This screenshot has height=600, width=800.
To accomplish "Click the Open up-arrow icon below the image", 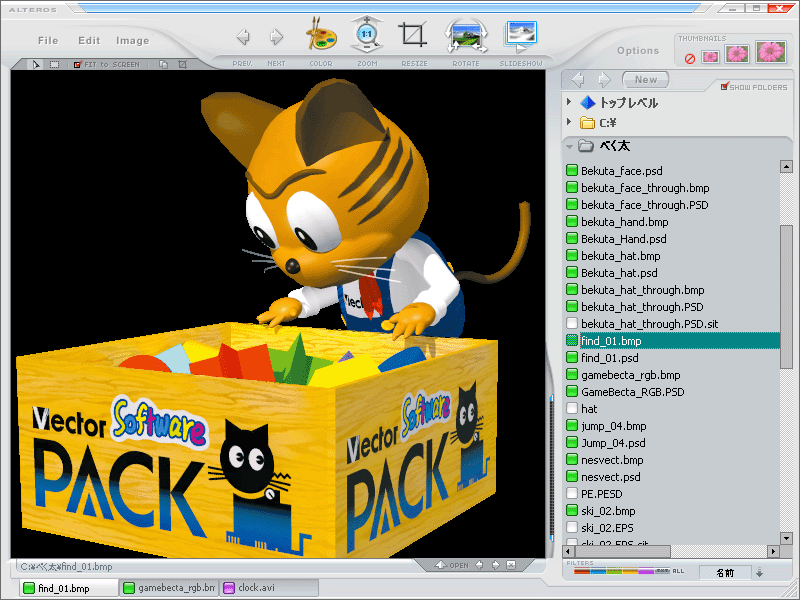I will 440,565.
